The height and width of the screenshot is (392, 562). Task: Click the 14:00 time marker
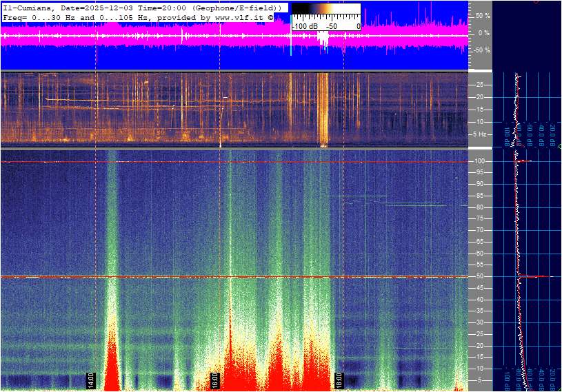click(90, 380)
